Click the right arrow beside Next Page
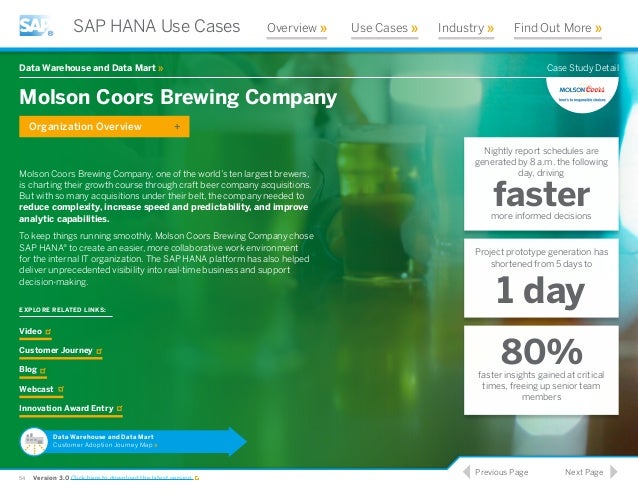The height and width of the screenshot is (493, 638). [x=614, y=472]
